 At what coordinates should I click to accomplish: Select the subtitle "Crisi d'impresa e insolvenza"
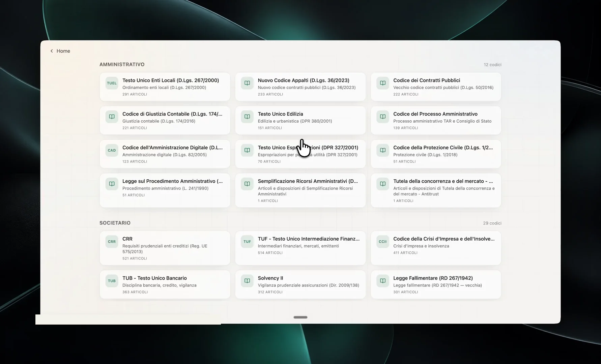click(421, 246)
